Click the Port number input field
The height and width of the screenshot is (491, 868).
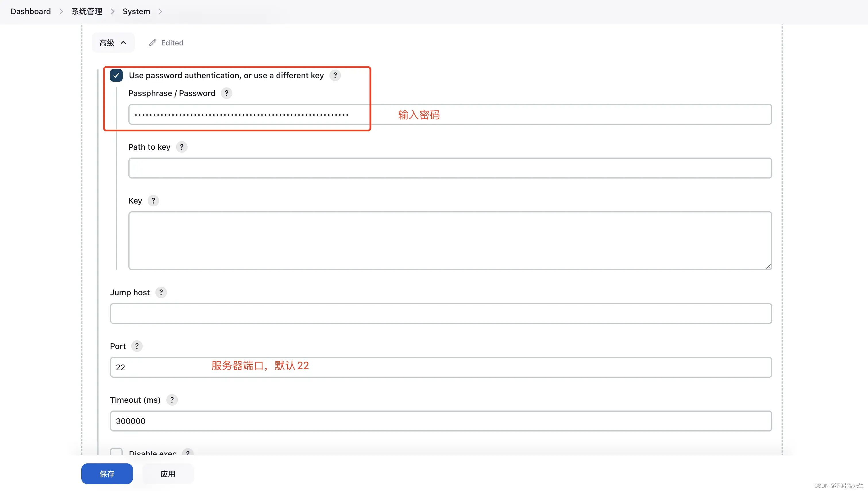click(x=441, y=367)
